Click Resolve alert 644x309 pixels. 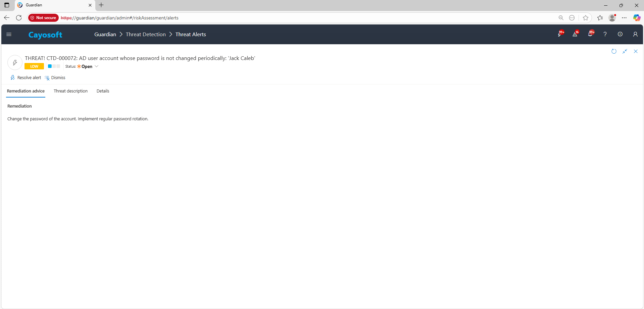[x=26, y=78]
